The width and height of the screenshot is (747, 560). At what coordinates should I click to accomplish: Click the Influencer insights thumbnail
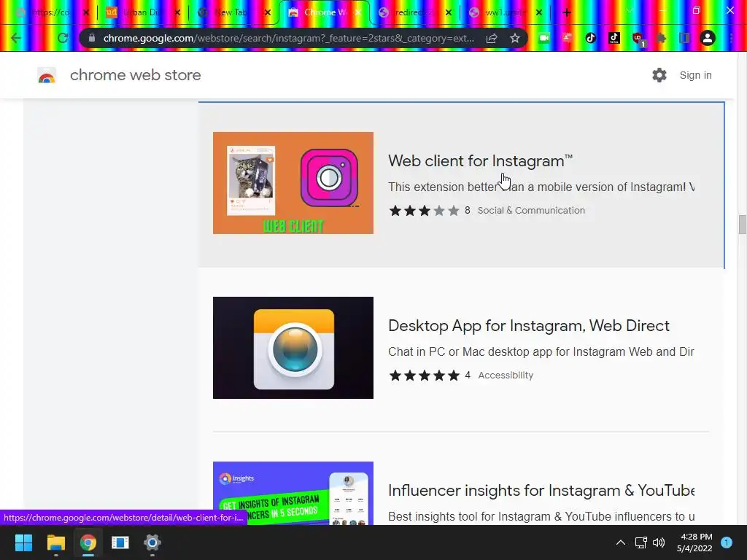click(293, 494)
